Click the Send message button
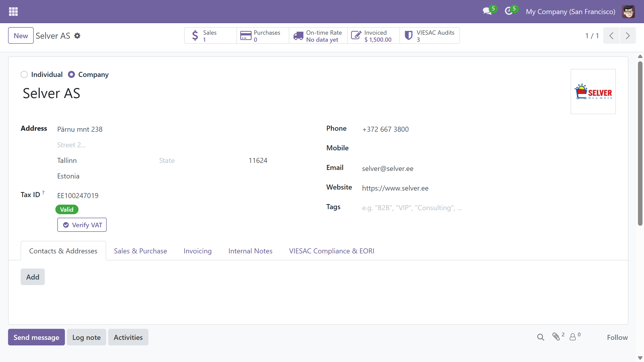 [36, 337]
